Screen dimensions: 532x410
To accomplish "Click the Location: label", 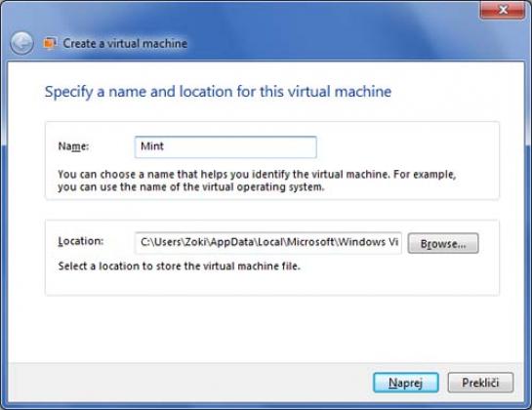I will click(81, 241).
